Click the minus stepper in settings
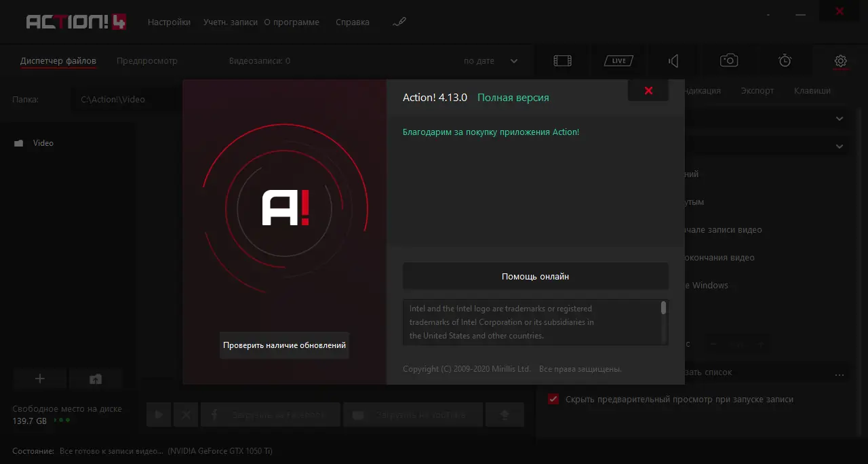The image size is (868, 464). coord(714,345)
